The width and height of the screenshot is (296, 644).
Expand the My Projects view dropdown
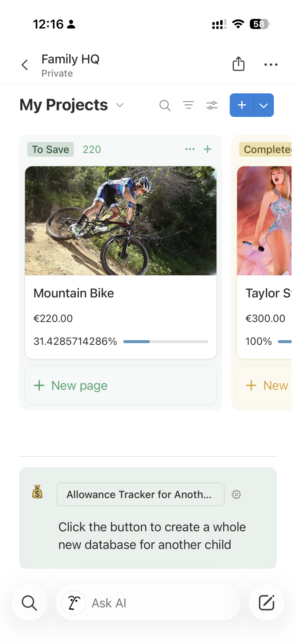tap(120, 105)
